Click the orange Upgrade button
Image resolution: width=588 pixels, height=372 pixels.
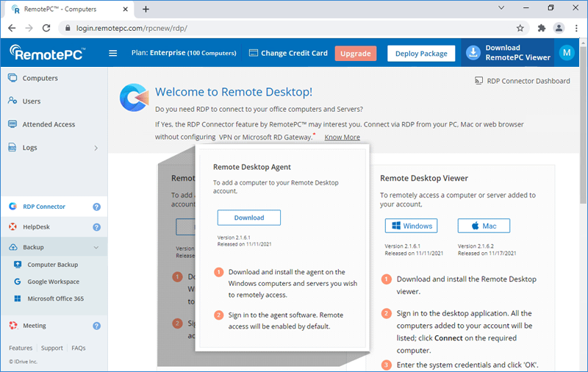pyautogui.click(x=355, y=54)
